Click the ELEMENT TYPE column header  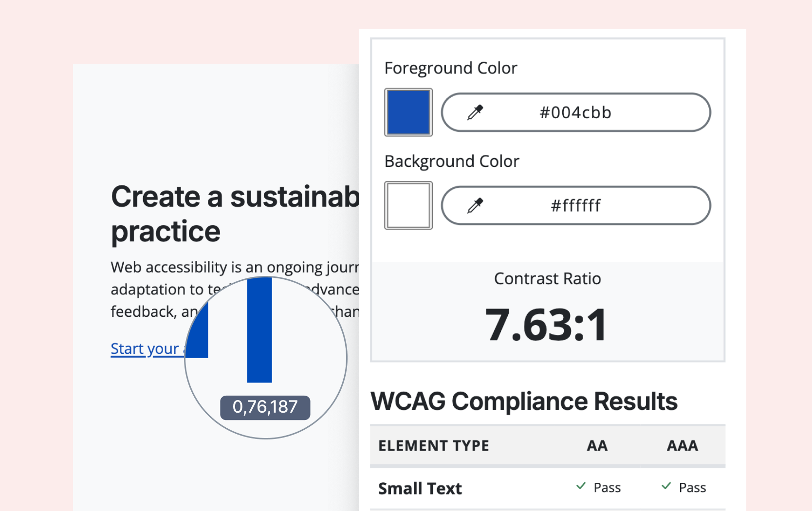[x=434, y=446]
